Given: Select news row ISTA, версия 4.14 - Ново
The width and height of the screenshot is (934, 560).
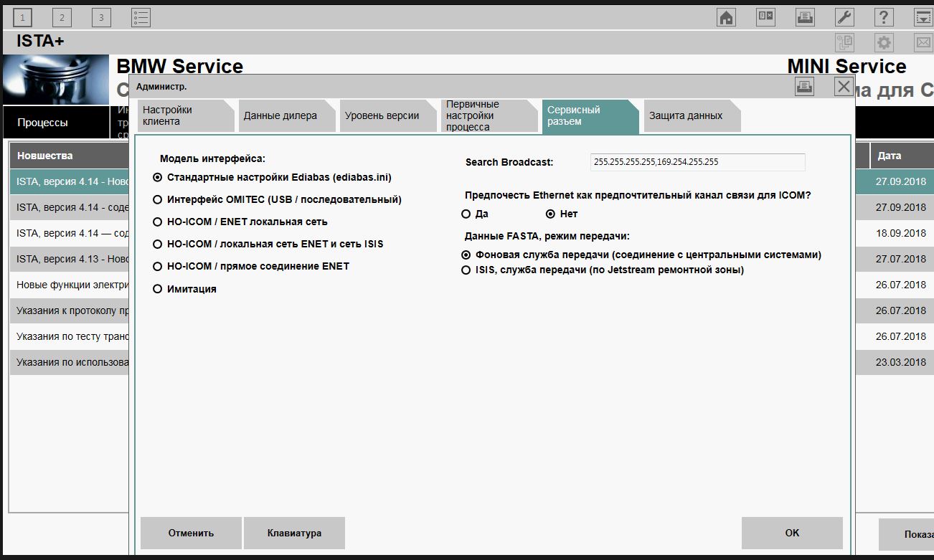Looking at the screenshot, I should point(70,181).
